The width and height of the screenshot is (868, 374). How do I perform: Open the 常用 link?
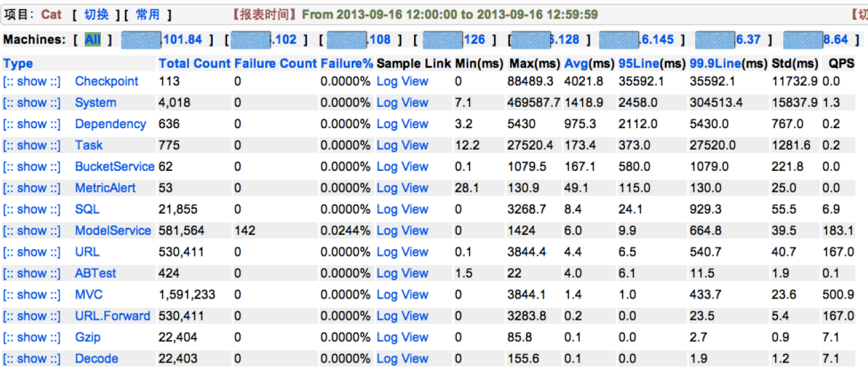point(148,15)
